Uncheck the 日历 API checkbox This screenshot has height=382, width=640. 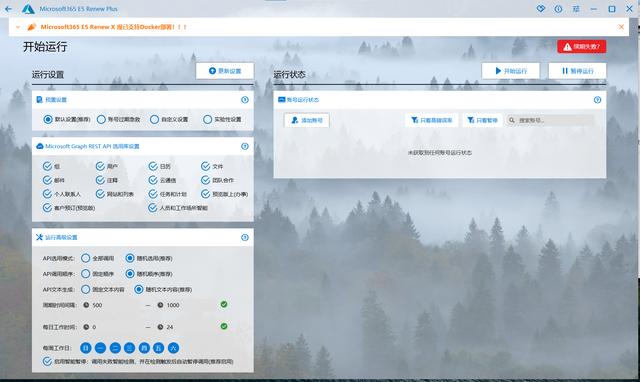(153, 166)
